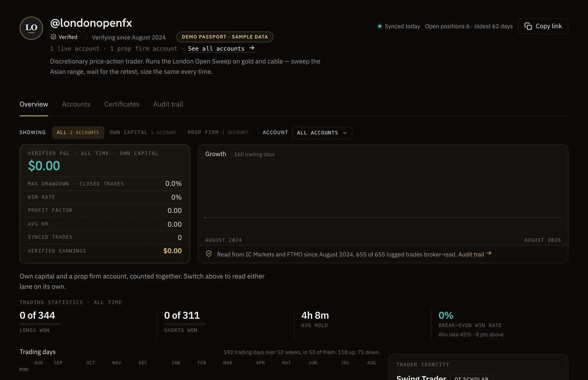Image resolution: width=588 pixels, height=380 pixels.
Task: Click the PROFIT FACTOR row label
Action: (50, 211)
